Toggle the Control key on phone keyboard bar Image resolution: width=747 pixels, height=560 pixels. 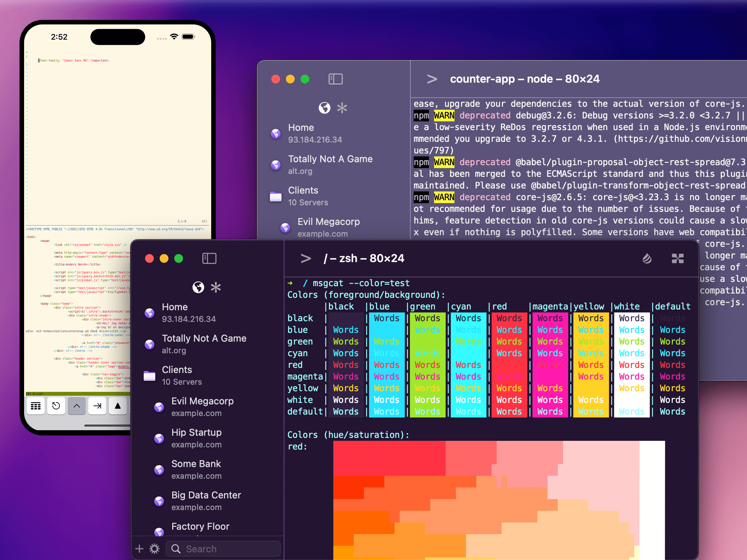pos(77,406)
